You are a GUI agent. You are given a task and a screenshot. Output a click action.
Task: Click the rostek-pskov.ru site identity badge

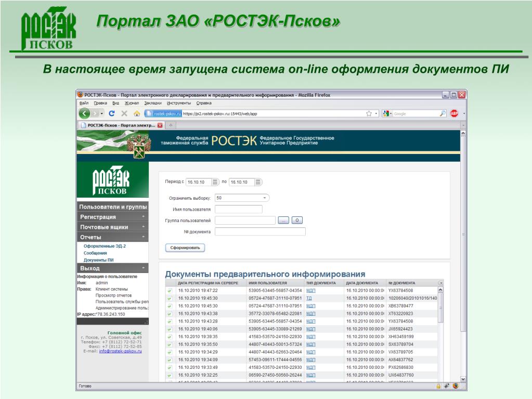pyautogui.click(x=163, y=113)
